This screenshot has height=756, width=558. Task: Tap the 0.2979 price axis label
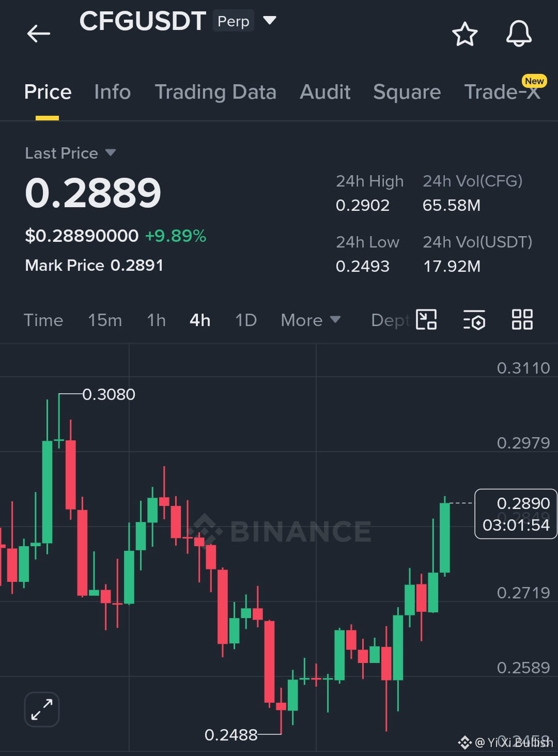(x=523, y=443)
